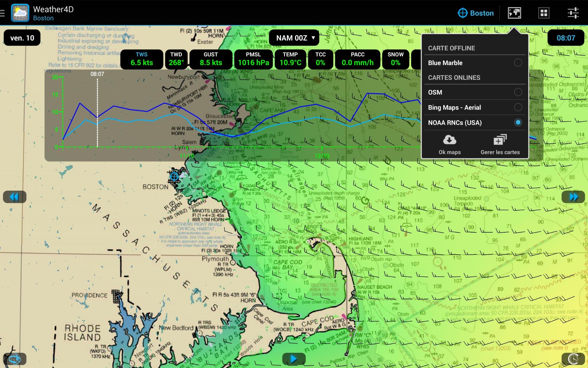The width and height of the screenshot is (588, 368).
Task: Open the settings sliders icon
Action: 573,13
